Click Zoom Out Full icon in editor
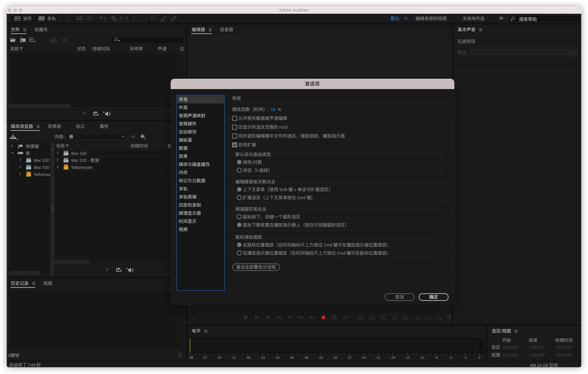Viewport: 588px width, 374px height. [405, 318]
